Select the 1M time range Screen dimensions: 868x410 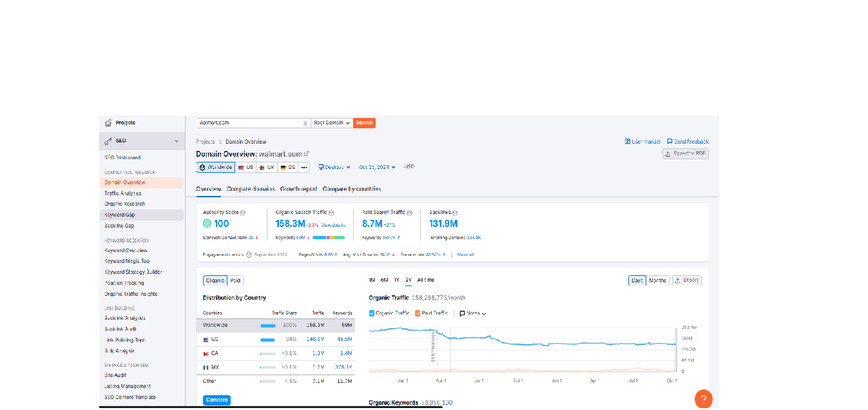[372, 280]
